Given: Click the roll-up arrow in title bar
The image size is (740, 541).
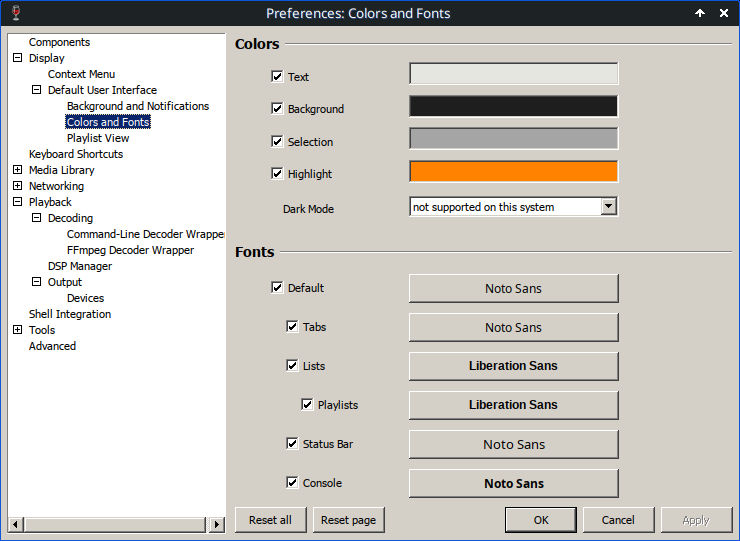Looking at the screenshot, I should click(700, 13).
